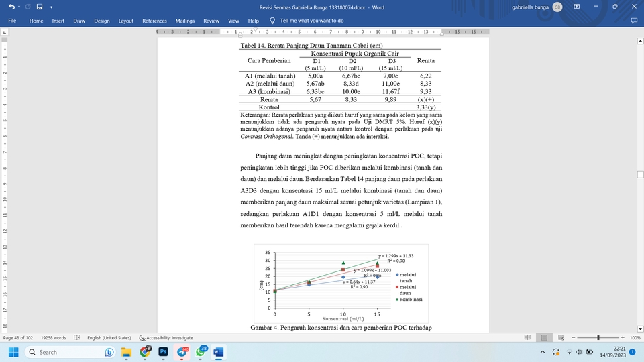Select the View tab

coord(233,21)
